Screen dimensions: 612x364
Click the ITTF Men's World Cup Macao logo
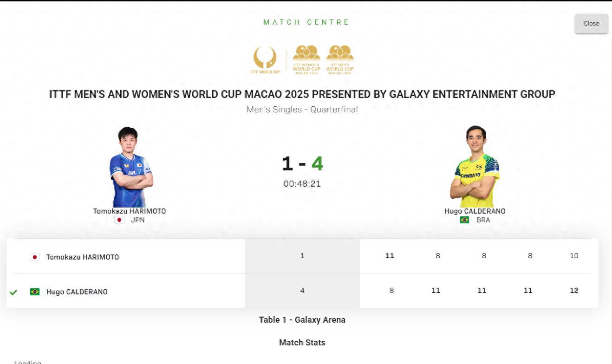click(340, 59)
